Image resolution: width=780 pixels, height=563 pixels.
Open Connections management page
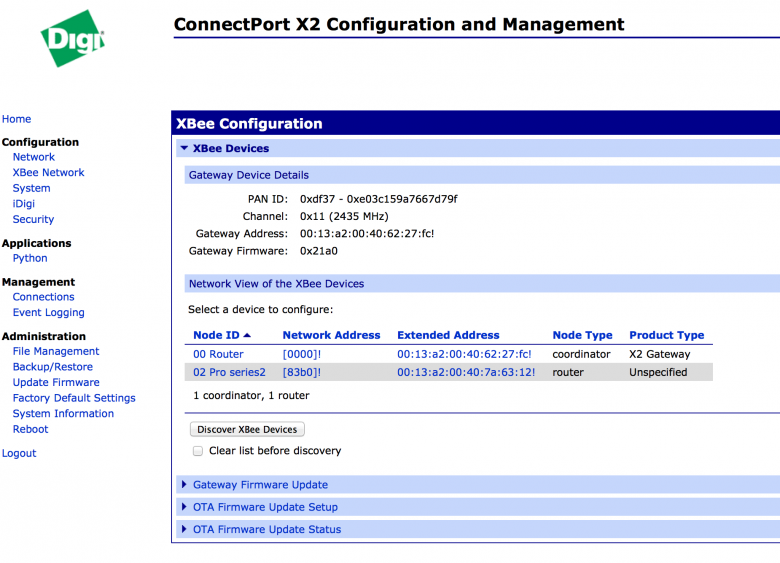pyautogui.click(x=43, y=297)
